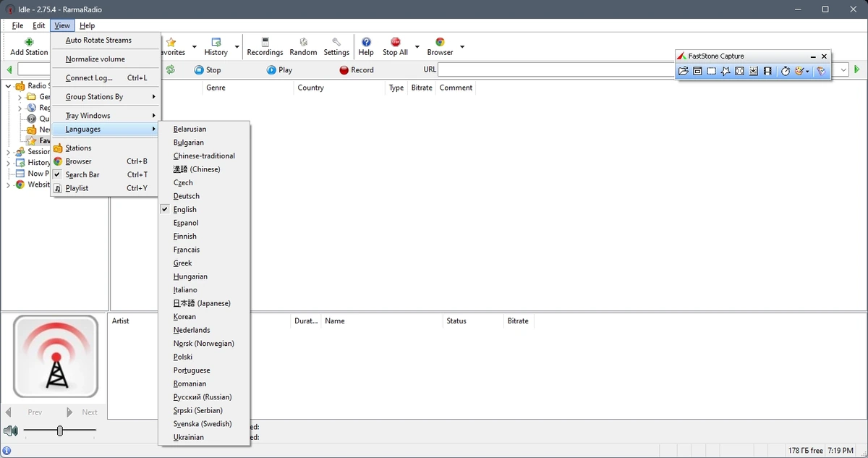Open the History dropdown arrow

click(x=237, y=47)
